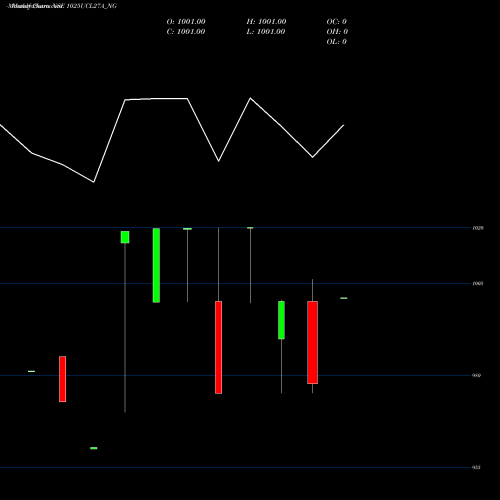Viewport: 500px width, 500px height.
Task: Click the OC: 0 readout
Action: click(x=337, y=22)
